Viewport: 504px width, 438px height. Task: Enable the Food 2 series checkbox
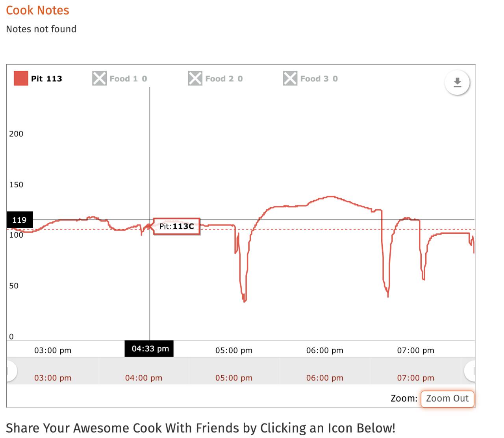pyautogui.click(x=195, y=78)
